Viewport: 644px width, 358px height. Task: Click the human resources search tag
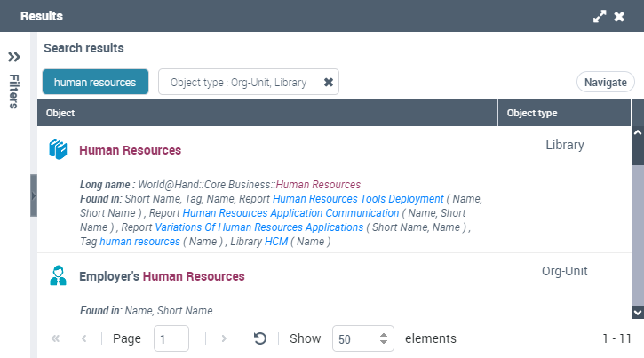point(95,82)
